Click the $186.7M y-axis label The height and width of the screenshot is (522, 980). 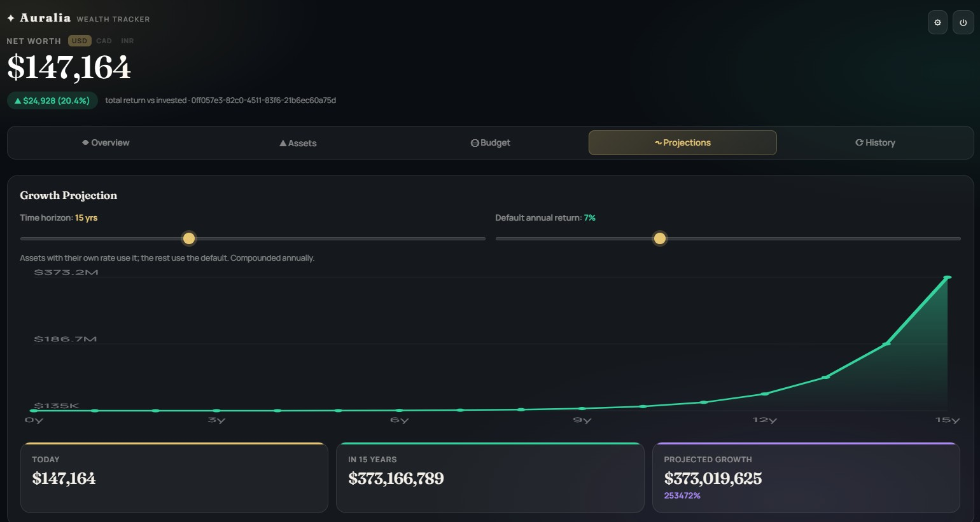coord(66,339)
